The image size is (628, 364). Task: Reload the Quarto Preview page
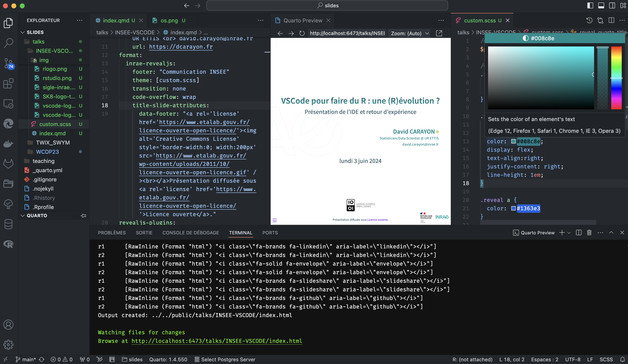[302, 33]
